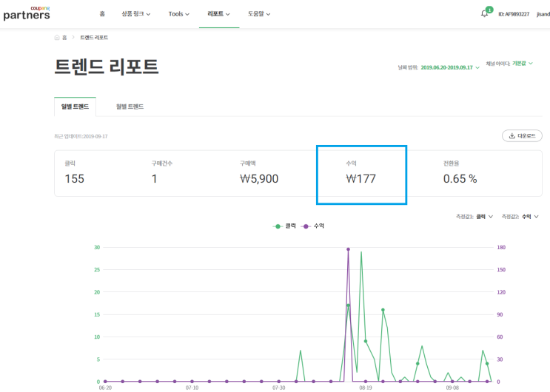This screenshot has height=392, width=550.
Task: Click the 07-10 x-axis label
Action: [192, 388]
